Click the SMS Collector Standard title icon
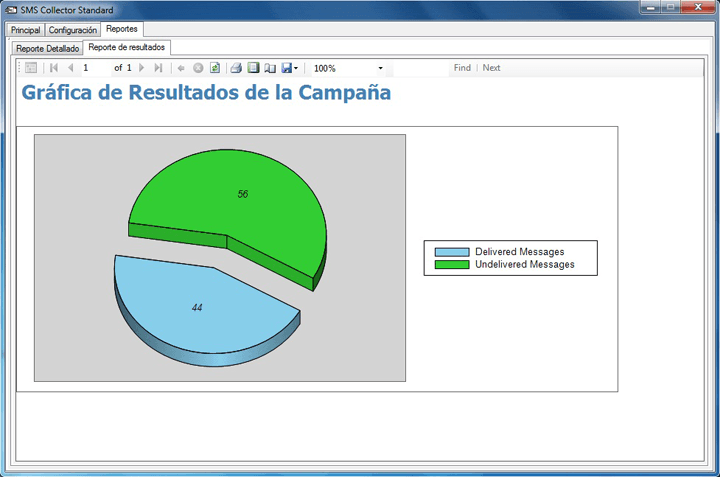 point(11,10)
